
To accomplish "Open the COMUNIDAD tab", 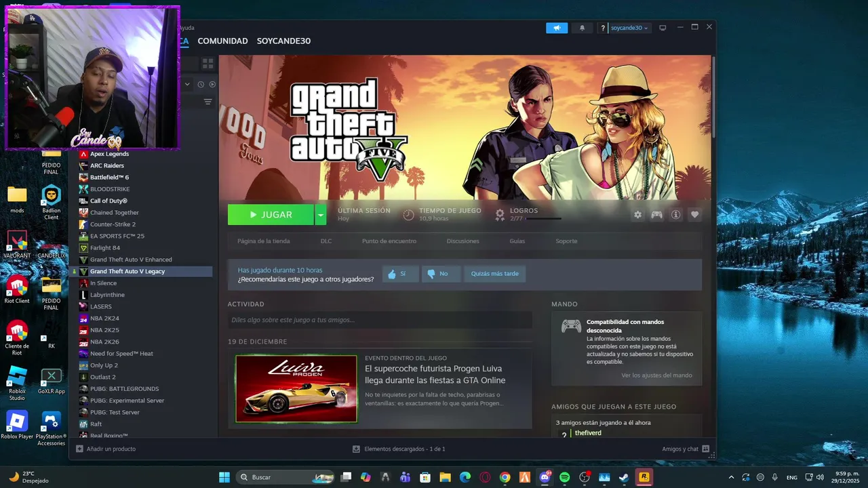I will pyautogui.click(x=222, y=41).
